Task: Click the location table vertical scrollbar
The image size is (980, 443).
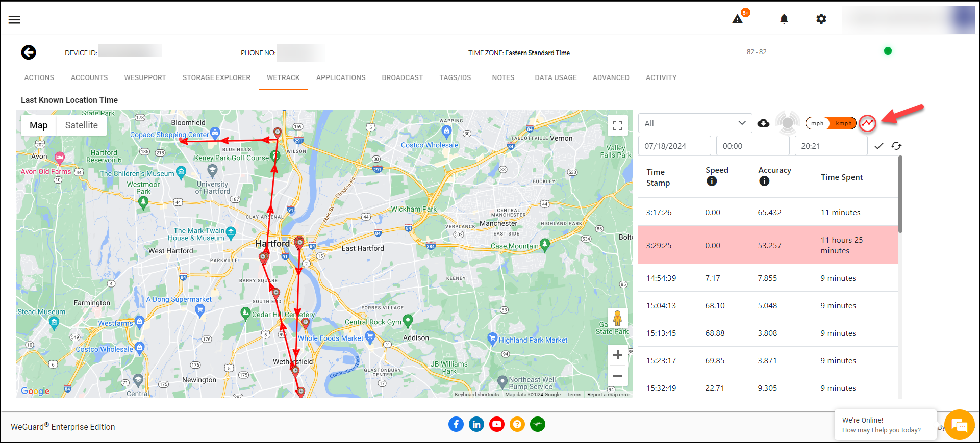Action: pos(900,195)
